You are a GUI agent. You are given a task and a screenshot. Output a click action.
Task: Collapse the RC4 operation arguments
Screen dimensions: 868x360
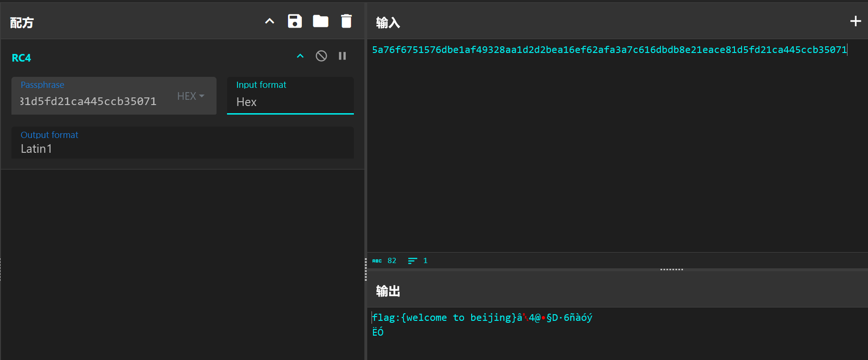[x=300, y=56]
